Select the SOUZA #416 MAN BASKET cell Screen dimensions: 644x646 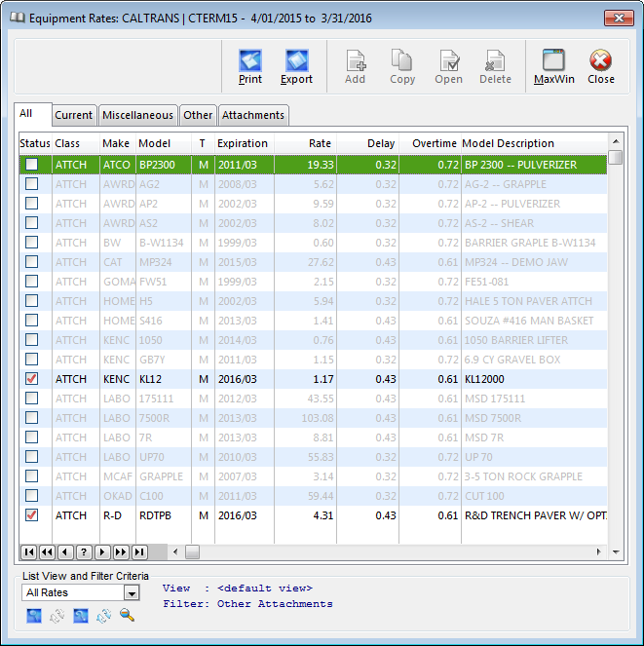tap(535, 321)
